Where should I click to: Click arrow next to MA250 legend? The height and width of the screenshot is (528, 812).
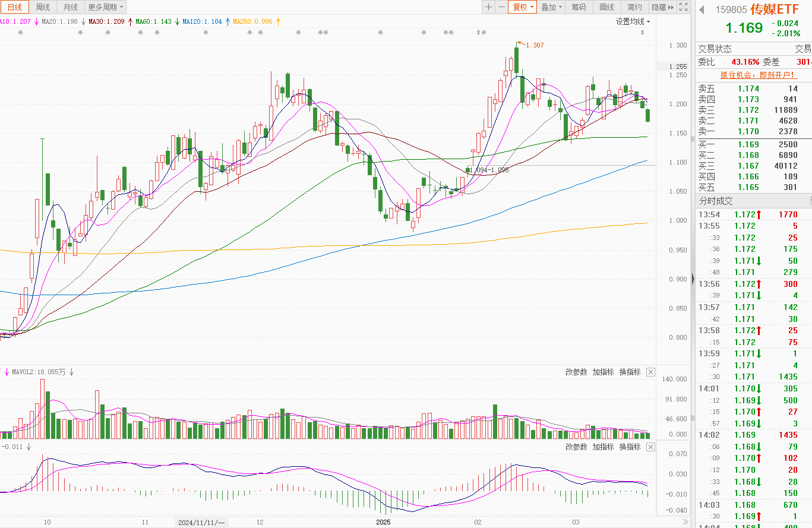point(278,21)
